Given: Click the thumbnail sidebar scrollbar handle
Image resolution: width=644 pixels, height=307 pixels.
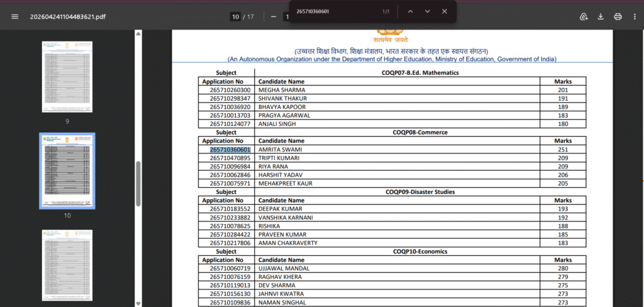Looking at the screenshot, I should coord(138,182).
